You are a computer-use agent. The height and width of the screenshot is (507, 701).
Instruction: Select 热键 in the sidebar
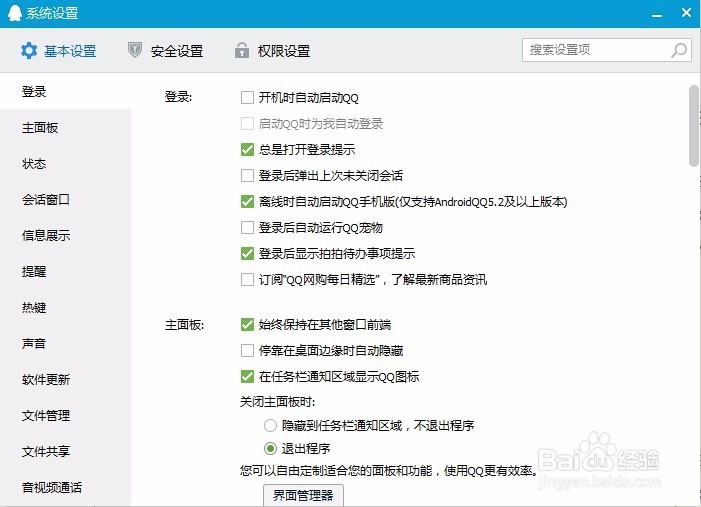tap(65, 308)
